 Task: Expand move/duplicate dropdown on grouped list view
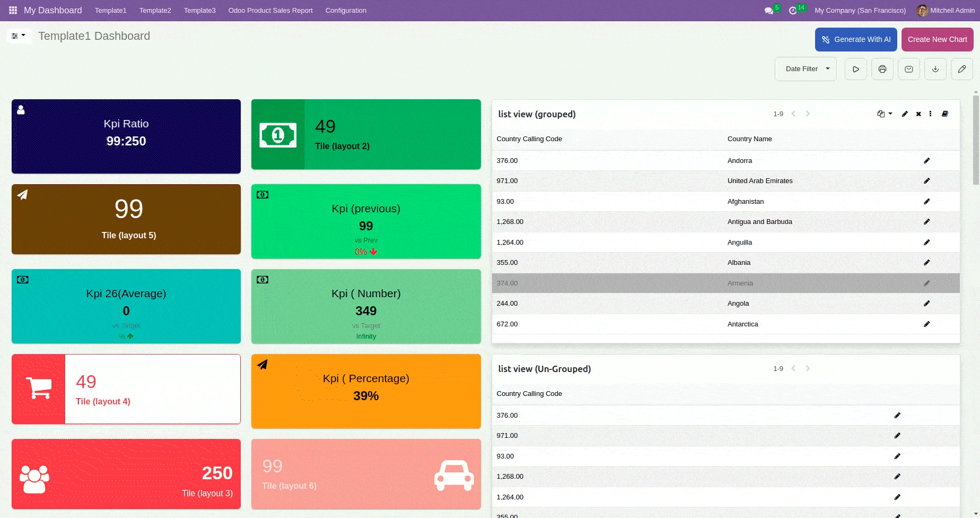pos(884,114)
